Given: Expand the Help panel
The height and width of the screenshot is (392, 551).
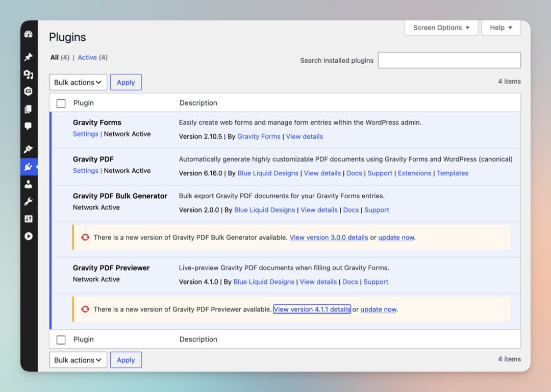Looking at the screenshot, I should point(501,28).
